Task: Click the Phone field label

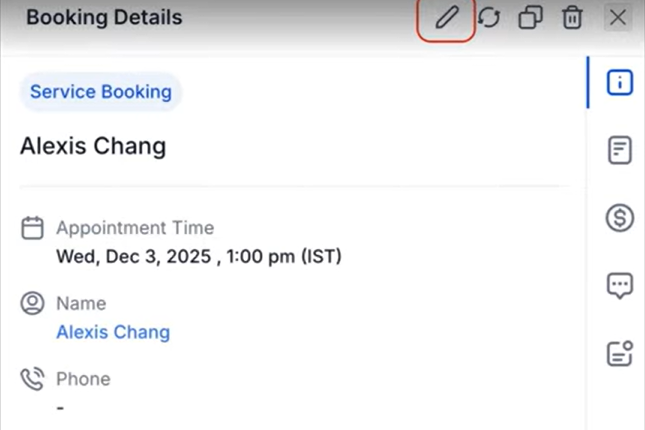Action: [x=83, y=379]
